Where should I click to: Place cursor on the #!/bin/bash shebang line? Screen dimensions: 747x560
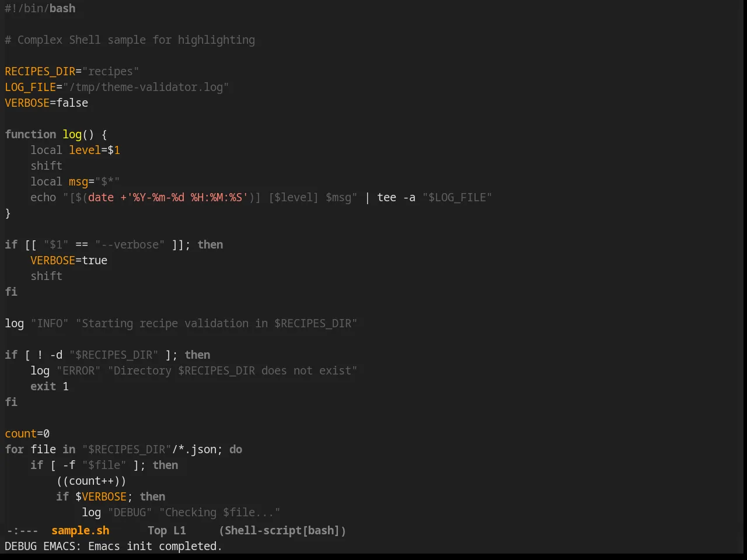coord(40,8)
